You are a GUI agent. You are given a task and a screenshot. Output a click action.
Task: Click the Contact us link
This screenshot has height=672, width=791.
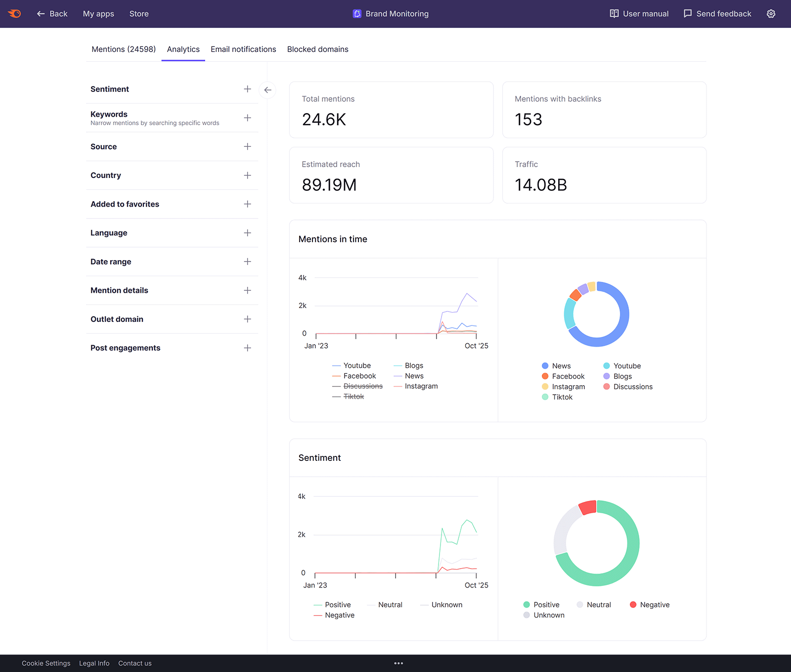[134, 663]
